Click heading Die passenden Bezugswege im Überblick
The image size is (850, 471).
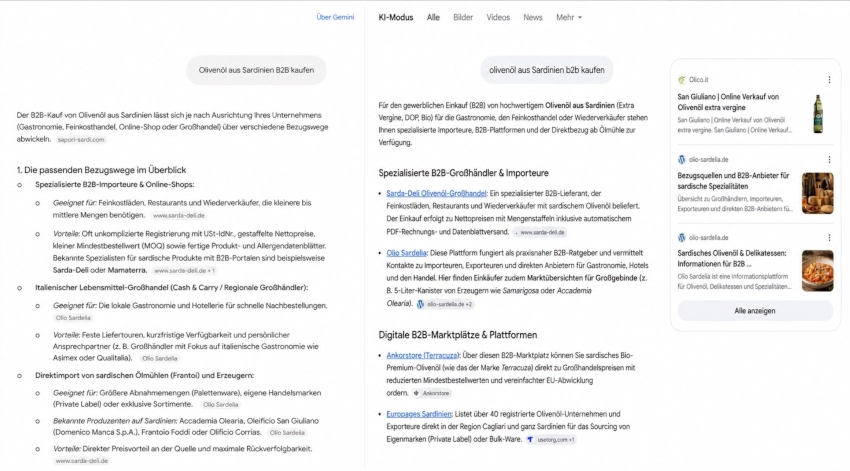click(101, 170)
